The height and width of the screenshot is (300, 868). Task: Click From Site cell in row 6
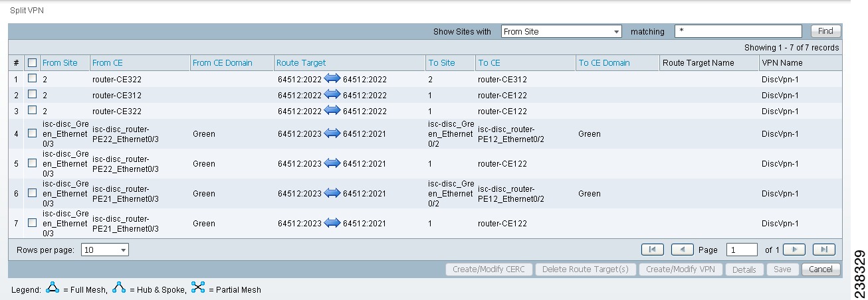pyautogui.click(x=65, y=193)
